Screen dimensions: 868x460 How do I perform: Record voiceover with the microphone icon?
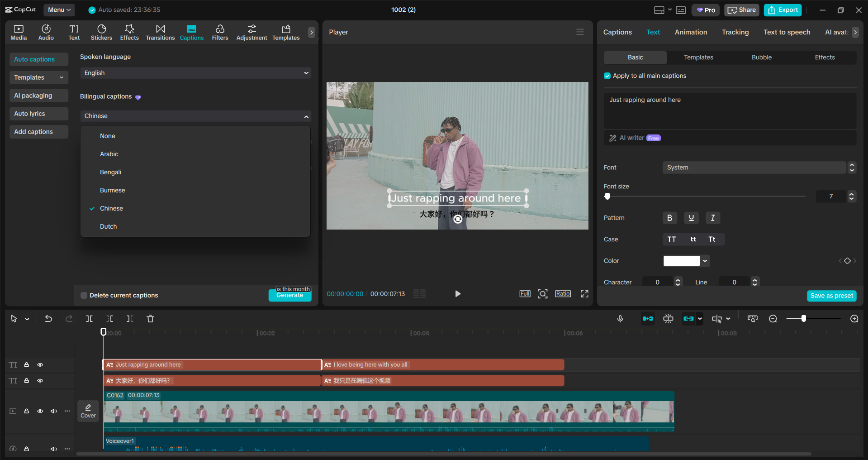pos(620,318)
